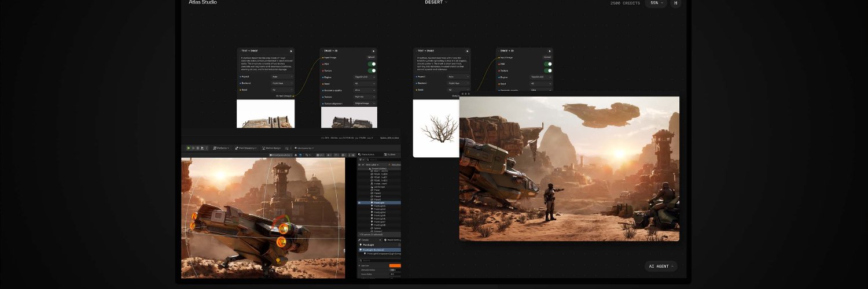The width and height of the screenshot is (868, 289).
Task: Open the Engine dropdown in the dead tree Image → 3D node
Action: 541,77
